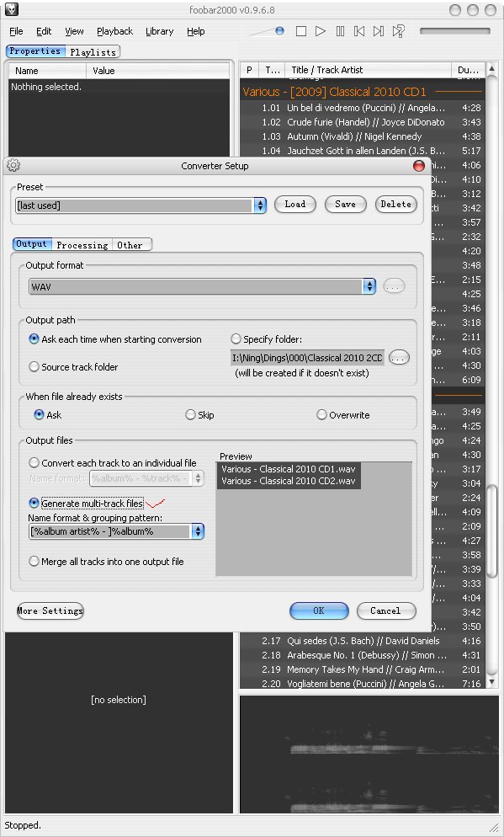Screen dimensions: 504x837
Task: Skip to the previous track icon
Action: click(359, 31)
